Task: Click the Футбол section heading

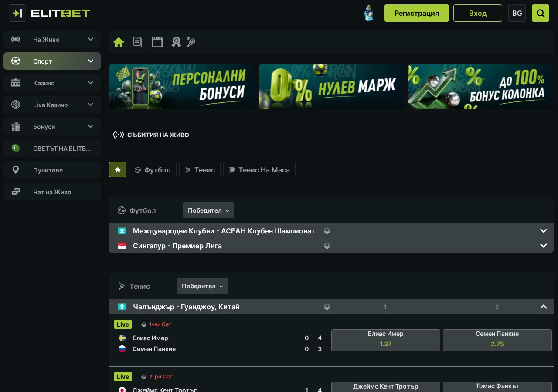Action: pyautogui.click(x=143, y=210)
